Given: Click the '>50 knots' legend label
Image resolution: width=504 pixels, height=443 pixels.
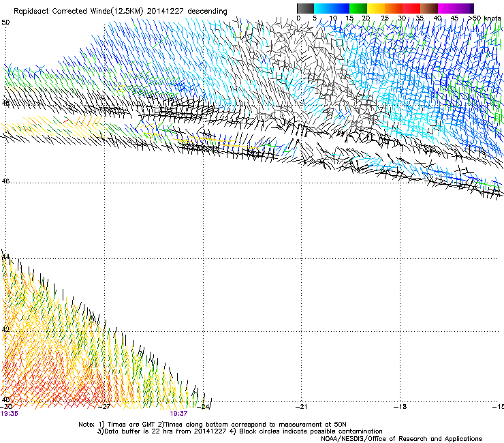Looking at the screenshot, I should pyautogui.click(x=484, y=18).
